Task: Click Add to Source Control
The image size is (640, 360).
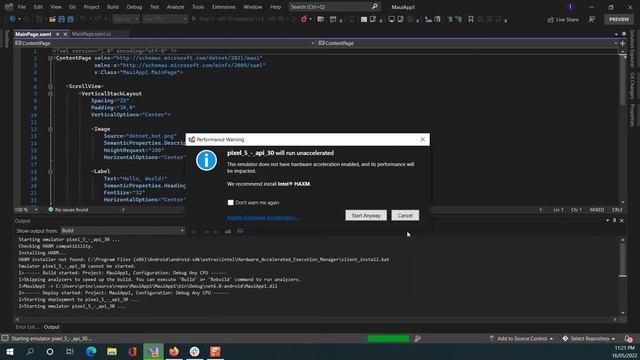Action: pos(521,338)
